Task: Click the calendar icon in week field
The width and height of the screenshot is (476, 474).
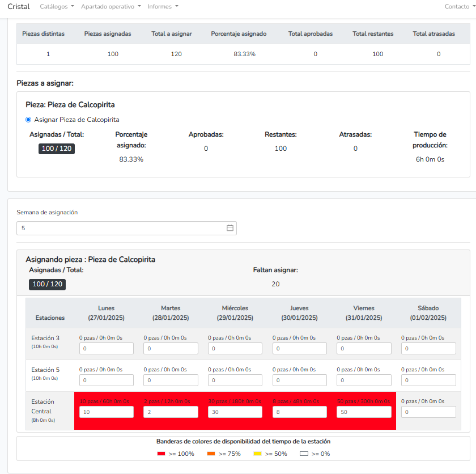Action: [230, 228]
